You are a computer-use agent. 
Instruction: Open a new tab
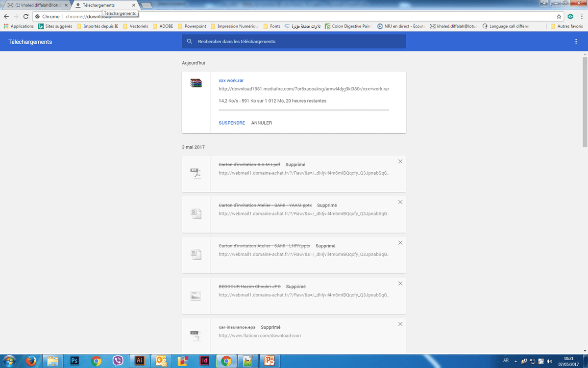click(x=147, y=5)
